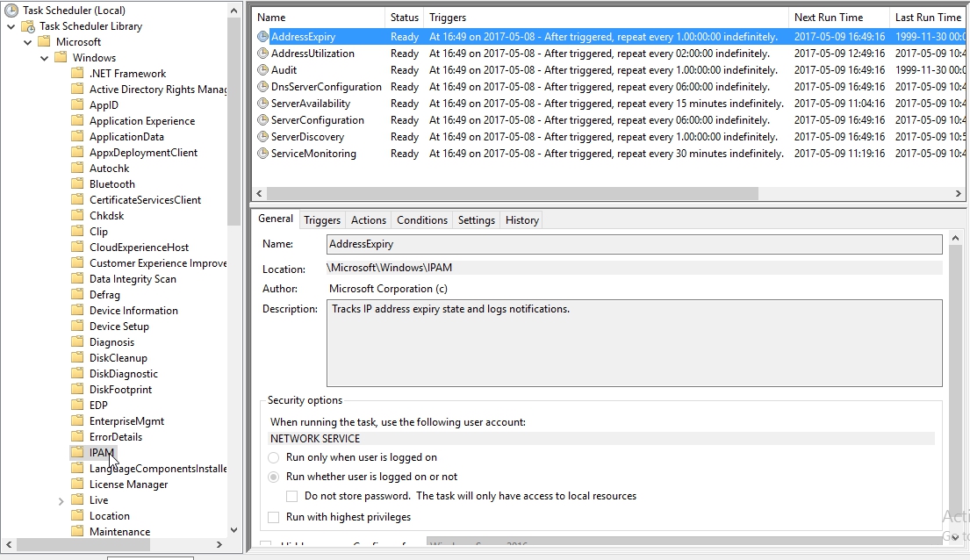
Task: Enable 'Run with highest privileges' checkbox
Action: pyautogui.click(x=274, y=517)
